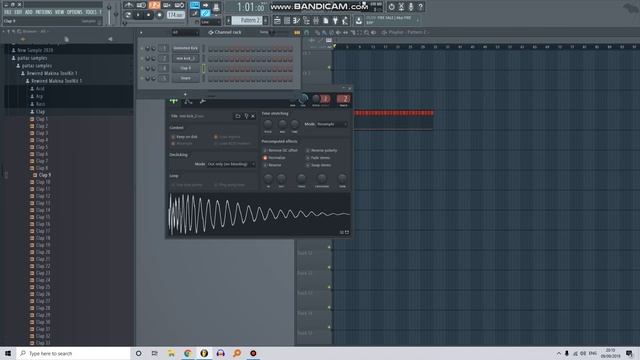Click the sample file X remove icon
640x360 pixels.
(x=253, y=116)
